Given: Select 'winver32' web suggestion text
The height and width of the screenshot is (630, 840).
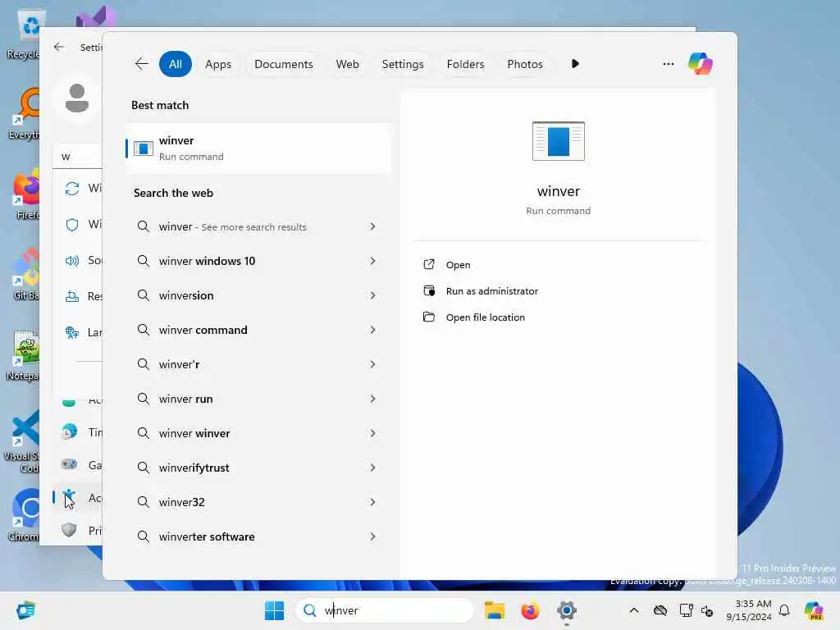Looking at the screenshot, I should click(x=181, y=502).
